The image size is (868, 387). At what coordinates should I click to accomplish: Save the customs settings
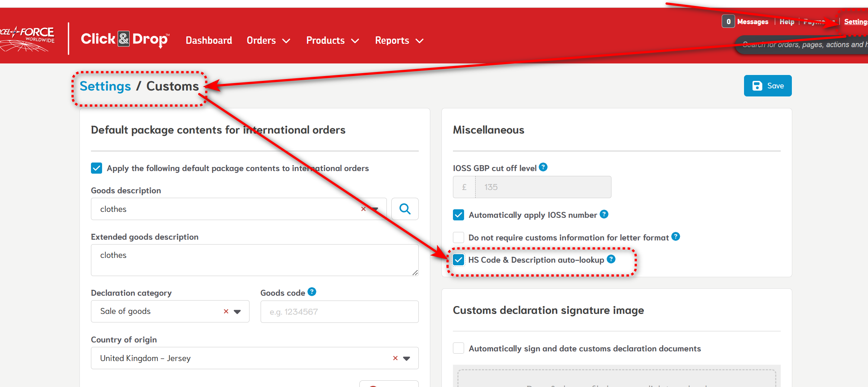pos(767,86)
